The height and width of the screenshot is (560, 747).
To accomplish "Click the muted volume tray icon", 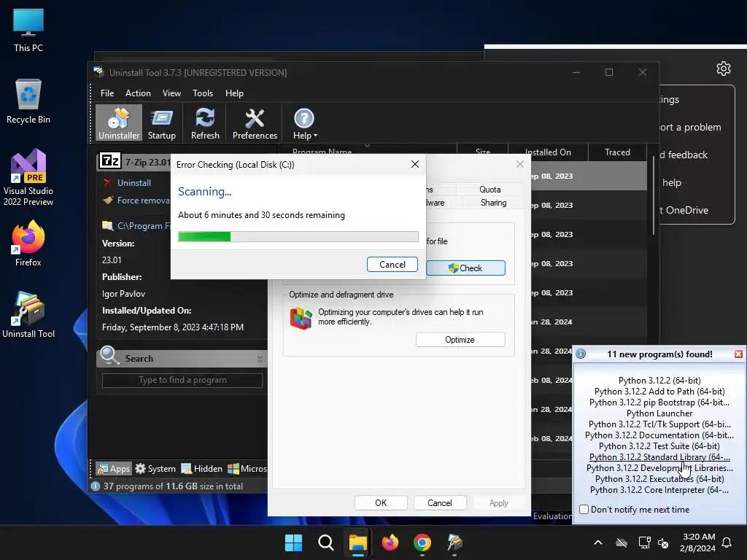I will tap(663, 542).
